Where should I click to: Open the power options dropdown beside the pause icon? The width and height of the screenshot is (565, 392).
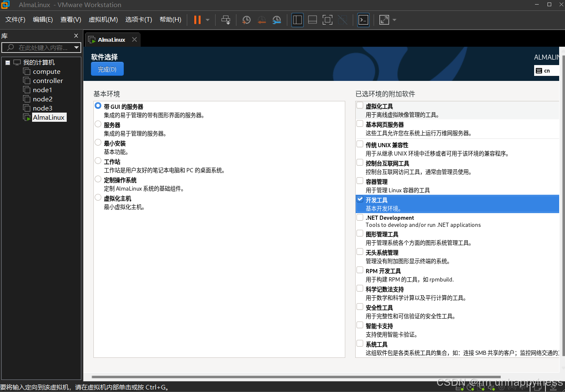click(208, 20)
